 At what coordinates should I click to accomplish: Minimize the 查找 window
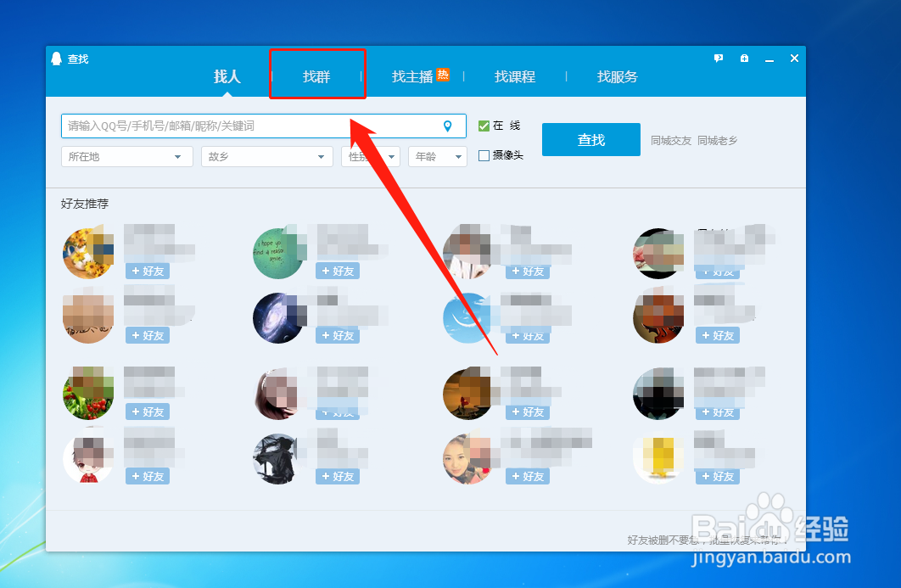point(769,59)
